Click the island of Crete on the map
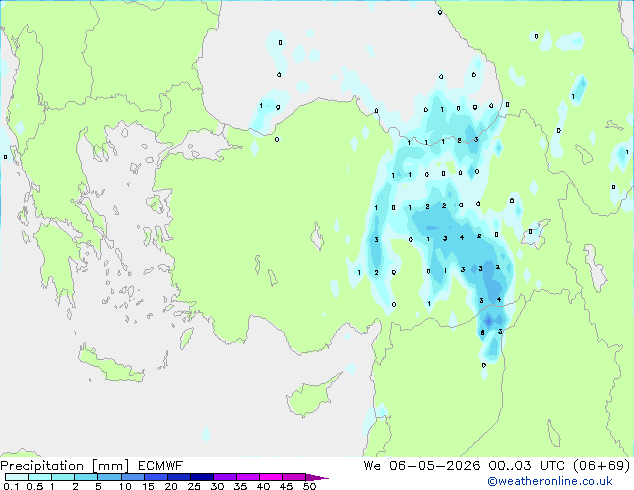The width and height of the screenshot is (634, 490). pyautogui.click(x=110, y=366)
